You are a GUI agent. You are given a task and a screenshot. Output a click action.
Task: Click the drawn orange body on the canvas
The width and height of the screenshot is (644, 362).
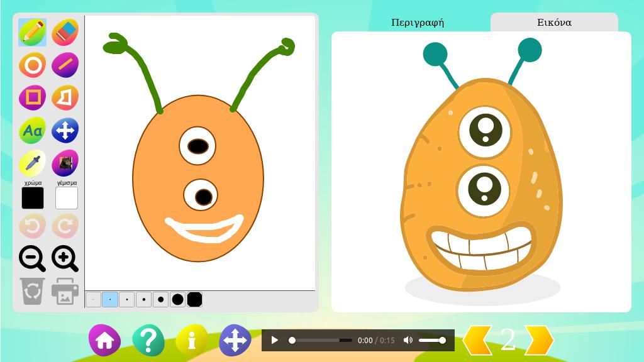tap(198, 178)
